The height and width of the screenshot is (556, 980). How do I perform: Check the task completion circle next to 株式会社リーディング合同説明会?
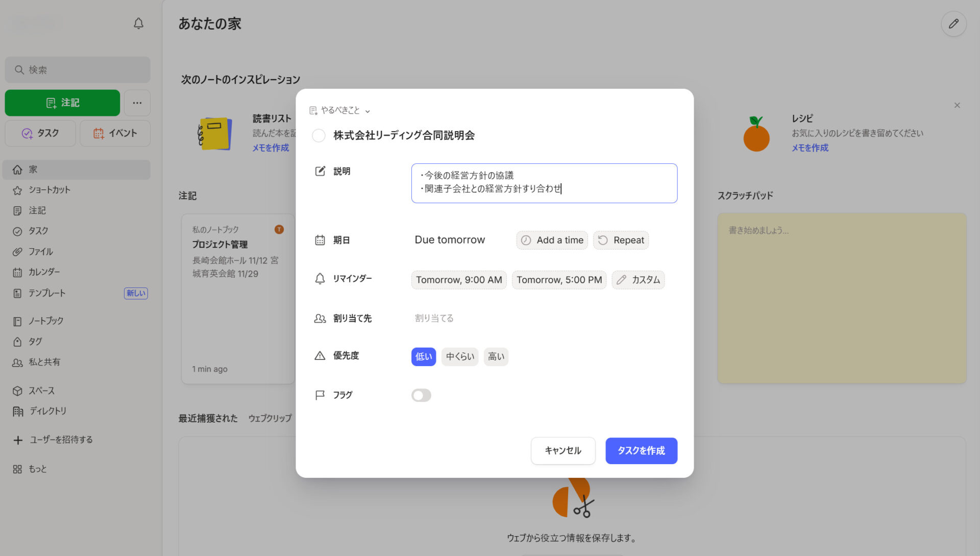[318, 136]
